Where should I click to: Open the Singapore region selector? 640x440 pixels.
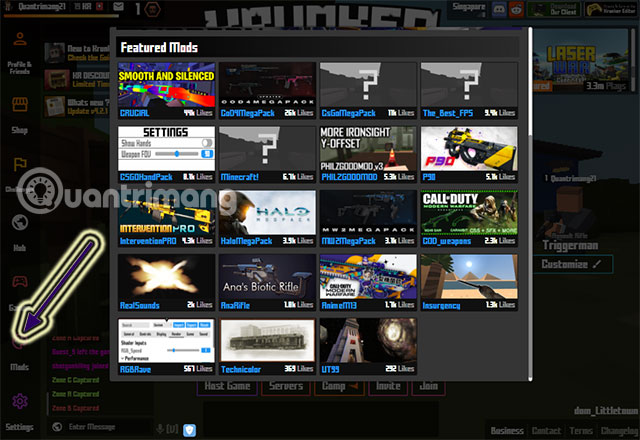467,9
